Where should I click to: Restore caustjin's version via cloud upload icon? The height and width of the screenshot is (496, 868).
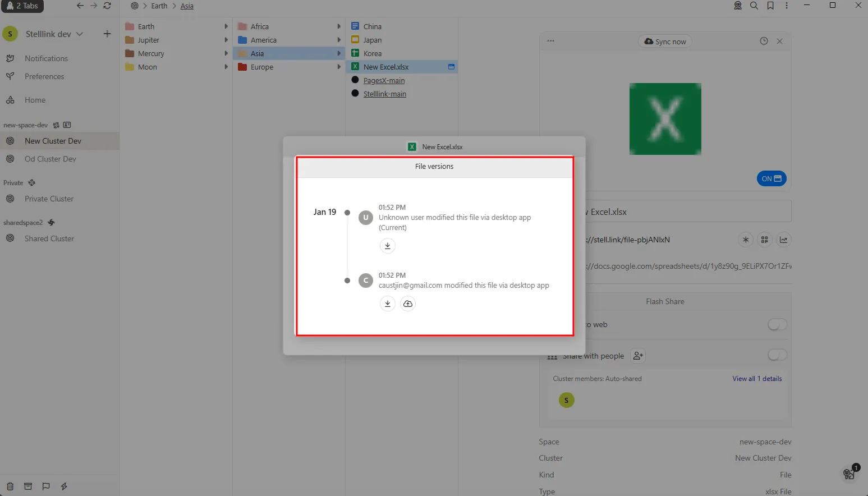(x=408, y=304)
